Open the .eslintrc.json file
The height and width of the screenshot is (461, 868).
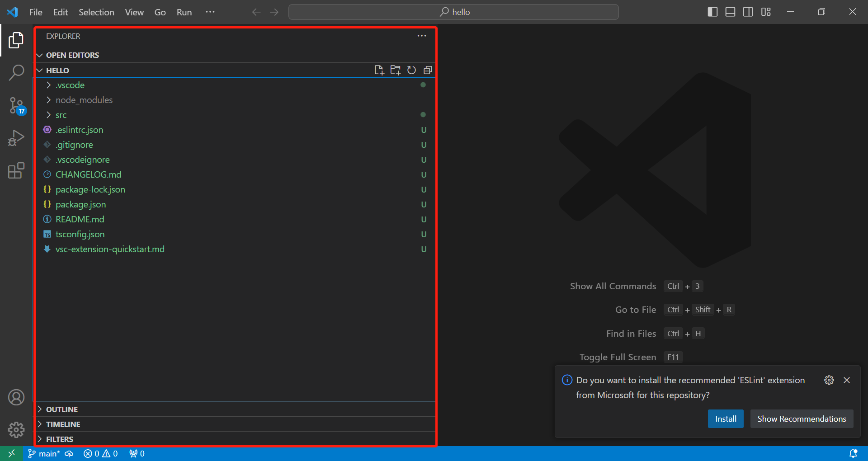pos(235,130)
